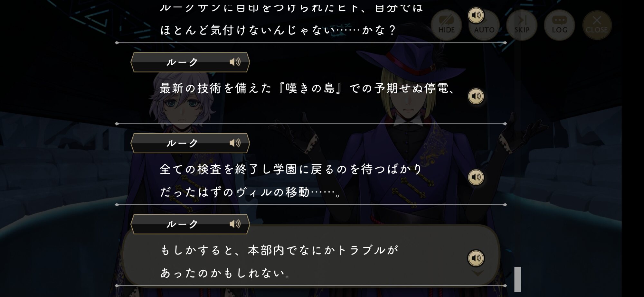The image size is (644, 297).
Task: Tap the third ルーク name label
Action: [x=182, y=224]
